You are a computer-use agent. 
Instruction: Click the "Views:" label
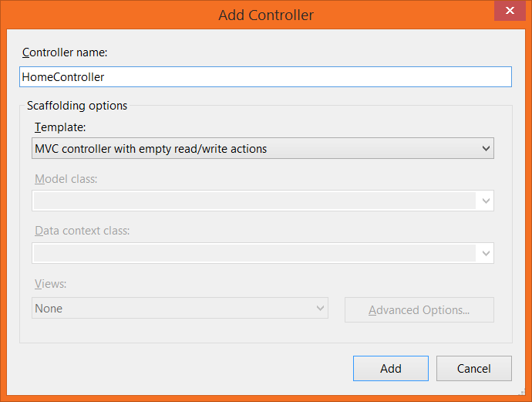point(51,284)
